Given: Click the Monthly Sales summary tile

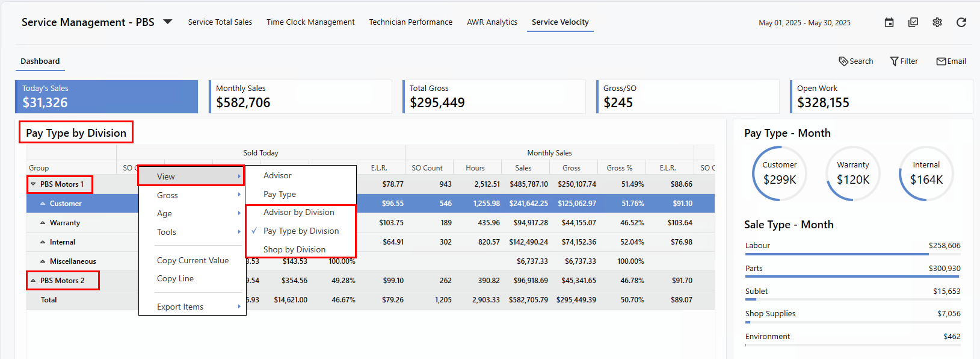Looking at the screenshot, I should click(x=300, y=96).
